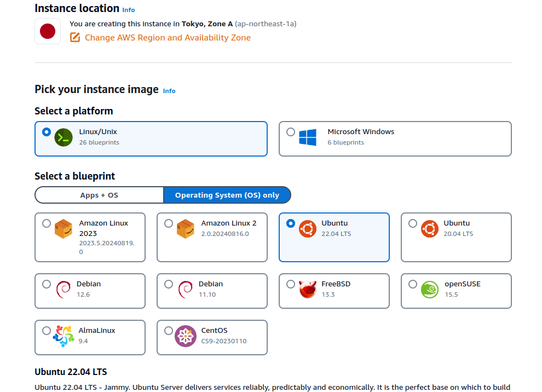Click the 22.04 LTS version text
This screenshot has height=392, width=542.
[336, 234]
